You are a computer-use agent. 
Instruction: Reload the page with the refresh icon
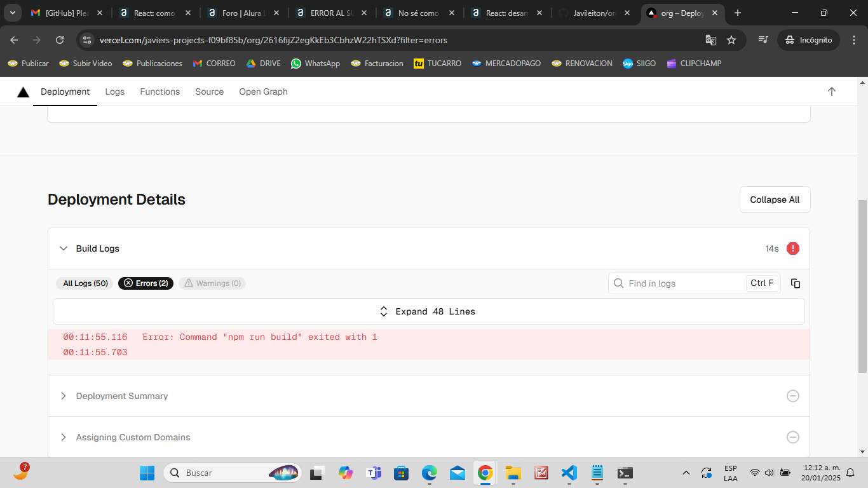click(x=60, y=40)
